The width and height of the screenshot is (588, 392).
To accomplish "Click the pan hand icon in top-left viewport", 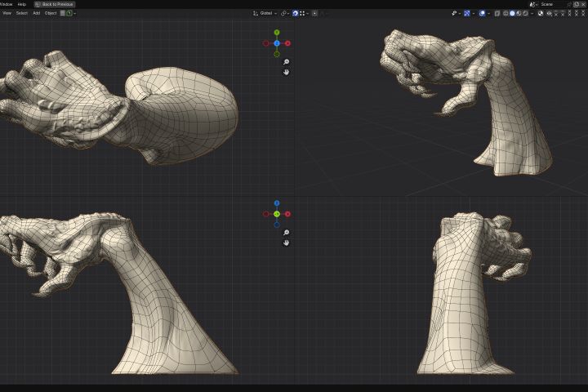I will tap(286, 72).
